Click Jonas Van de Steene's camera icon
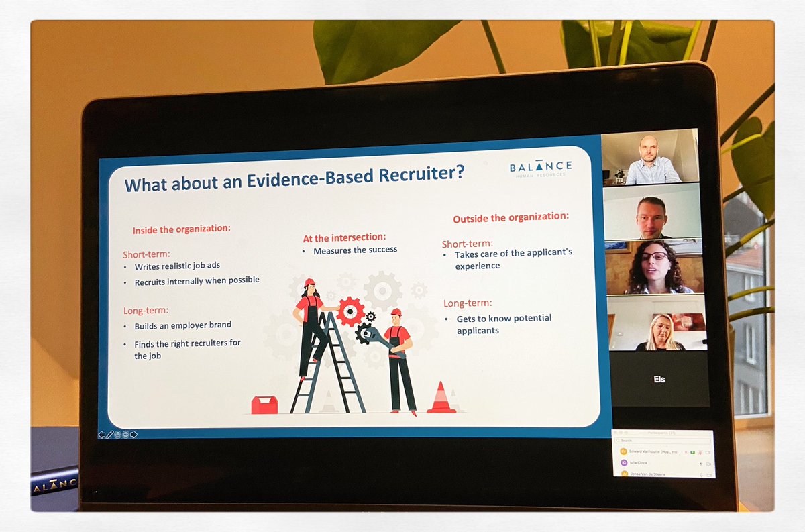Screen dimensions: 805x532 coord(709,474)
